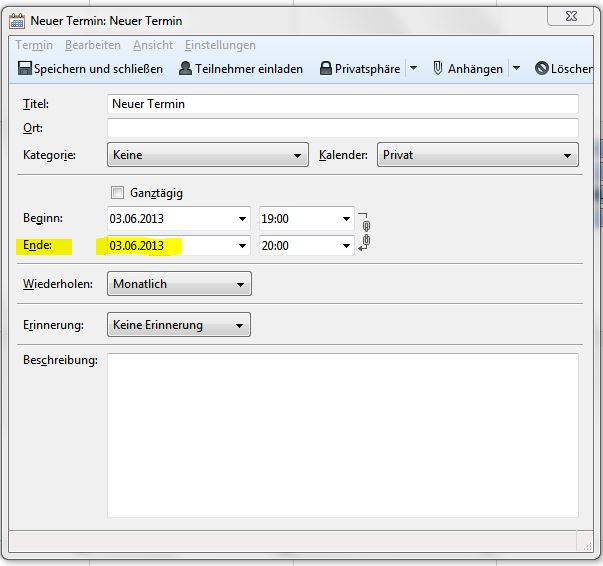Screen dimensions: 603x566
Task: Click the calendar icon in the title bar
Action: point(17,21)
